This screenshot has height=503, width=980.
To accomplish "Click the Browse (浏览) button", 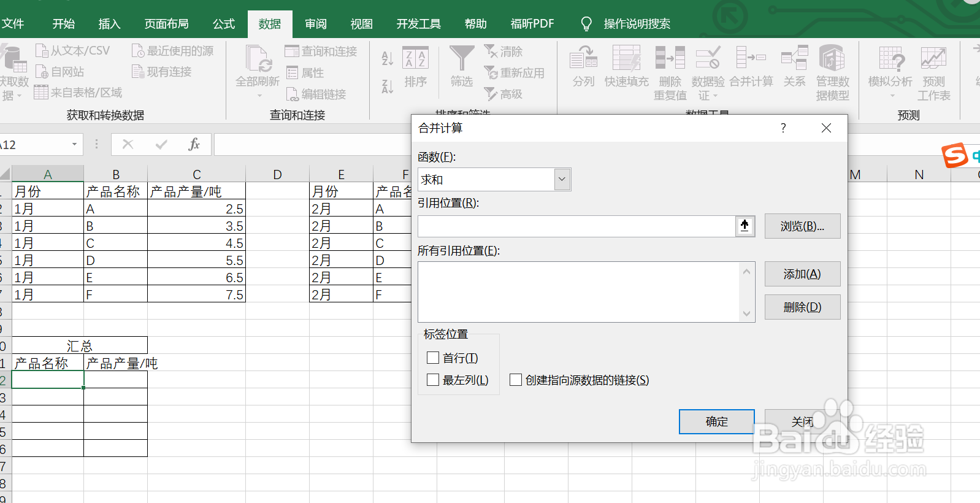I will [802, 226].
